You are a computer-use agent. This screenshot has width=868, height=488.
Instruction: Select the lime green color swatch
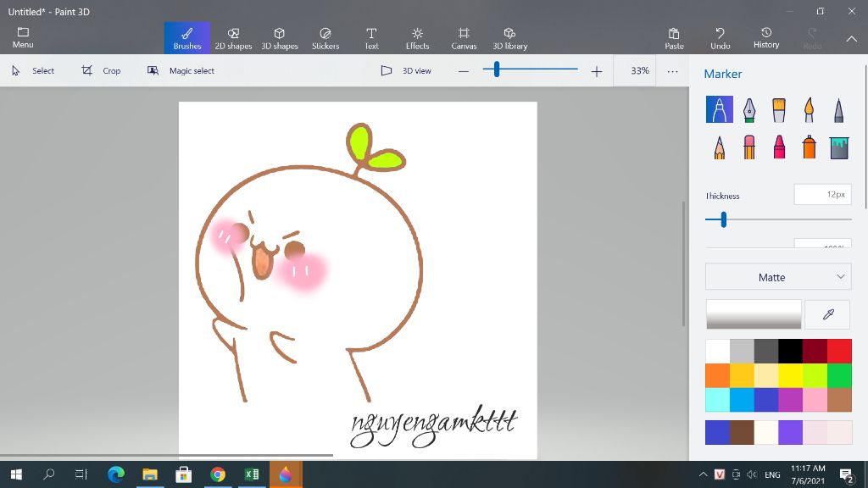pyautogui.click(x=815, y=375)
